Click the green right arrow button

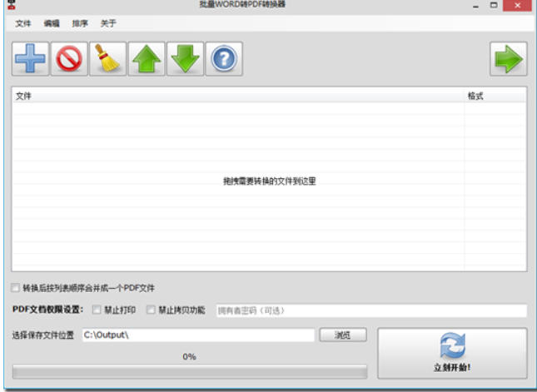[508, 58]
